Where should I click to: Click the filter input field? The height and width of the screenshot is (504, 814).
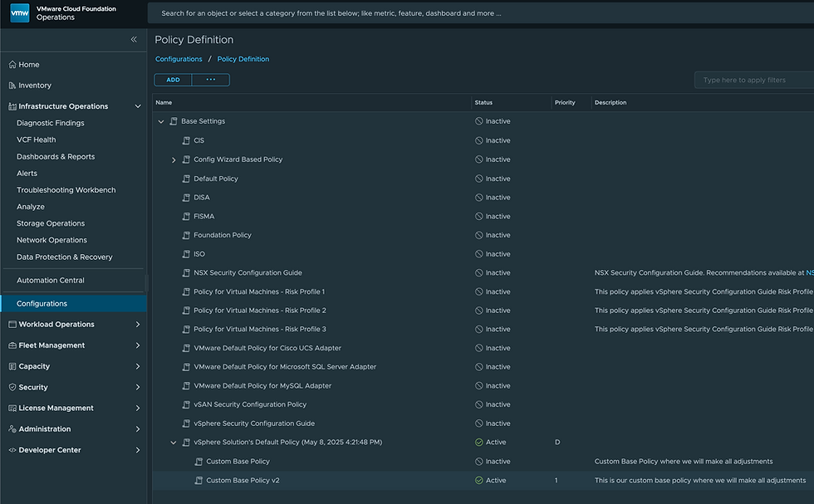tap(753, 81)
